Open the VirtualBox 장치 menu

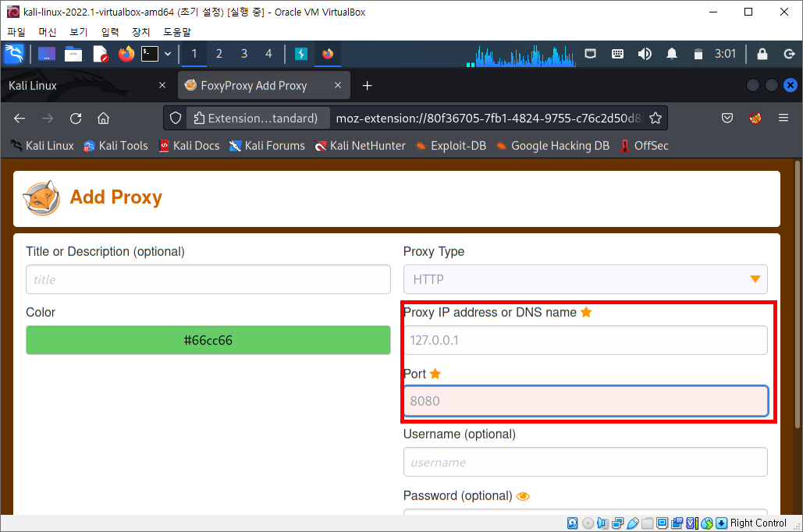pos(140,32)
